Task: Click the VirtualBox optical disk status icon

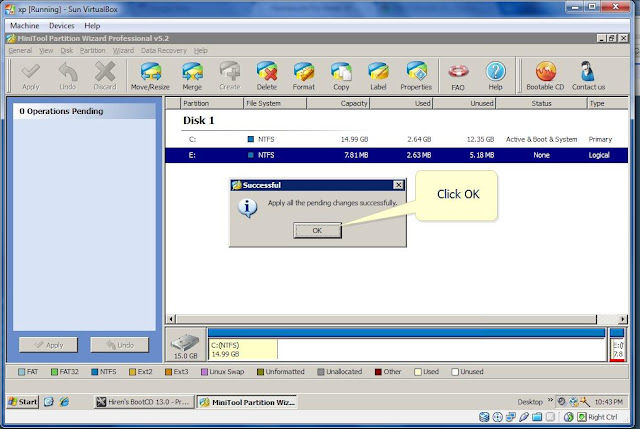Action: (497, 417)
